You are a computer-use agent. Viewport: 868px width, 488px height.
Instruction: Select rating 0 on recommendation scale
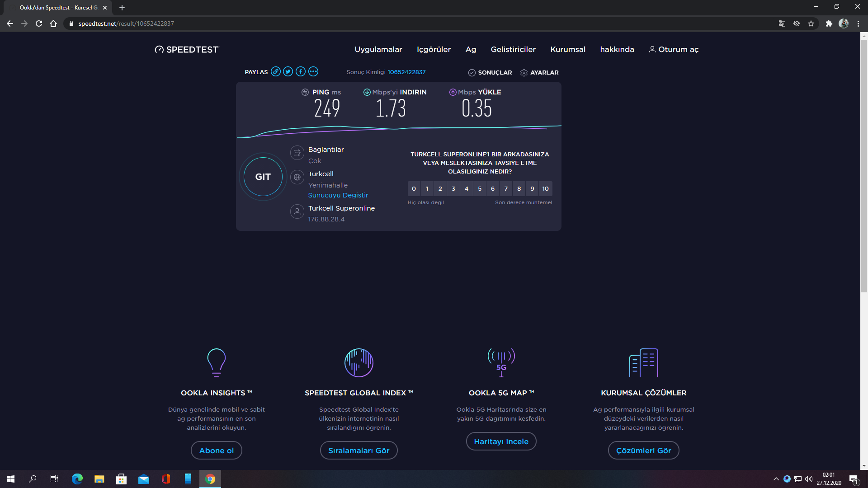[x=414, y=189]
